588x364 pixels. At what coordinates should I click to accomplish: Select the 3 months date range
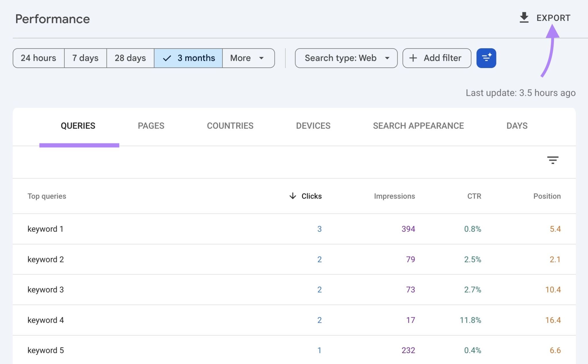point(188,58)
